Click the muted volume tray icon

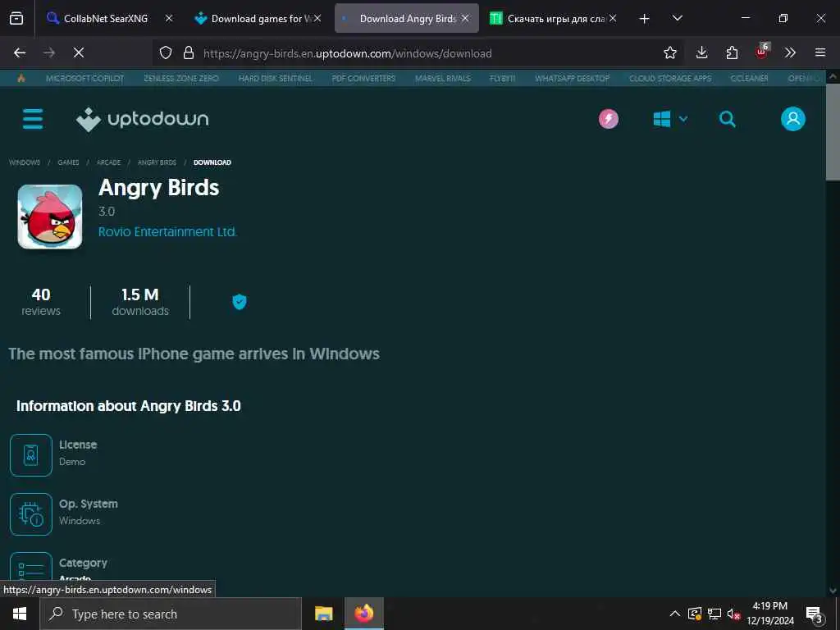(733, 614)
